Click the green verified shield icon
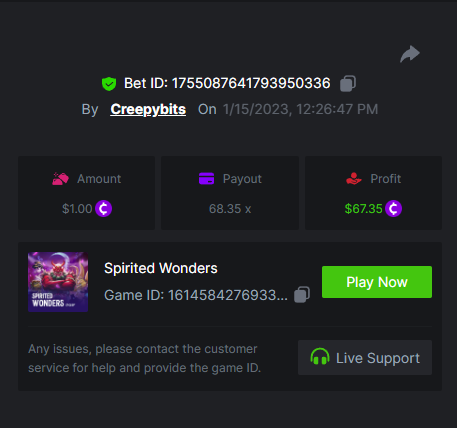457x428 pixels. click(x=109, y=84)
